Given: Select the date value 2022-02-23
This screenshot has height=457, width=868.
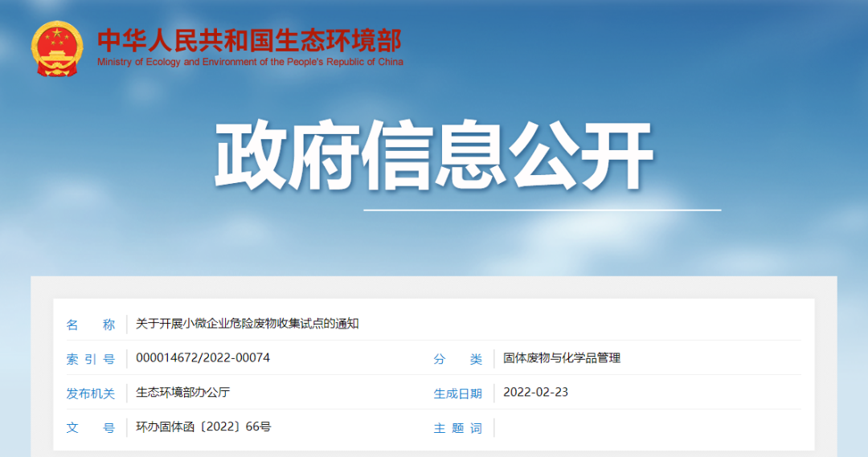Looking at the screenshot, I should 536,392.
